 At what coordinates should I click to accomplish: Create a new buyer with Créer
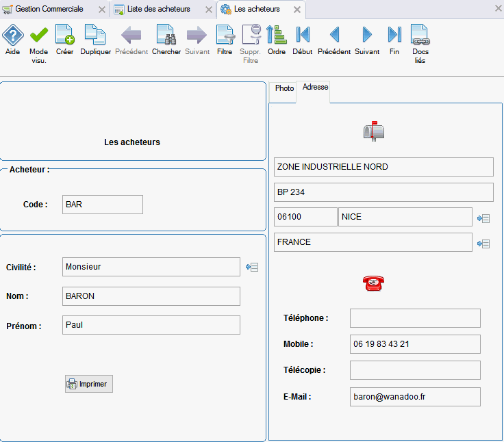tap(64, 40)
